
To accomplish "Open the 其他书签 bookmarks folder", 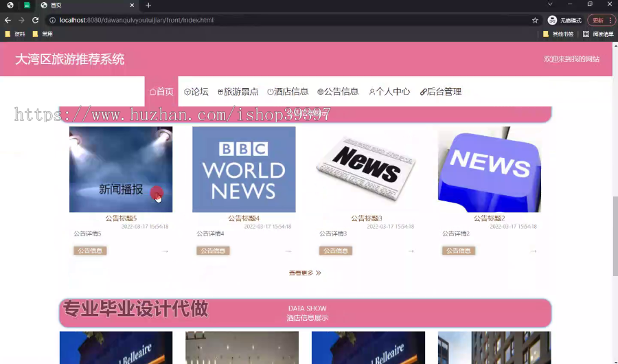I will (x=558, y=34).
